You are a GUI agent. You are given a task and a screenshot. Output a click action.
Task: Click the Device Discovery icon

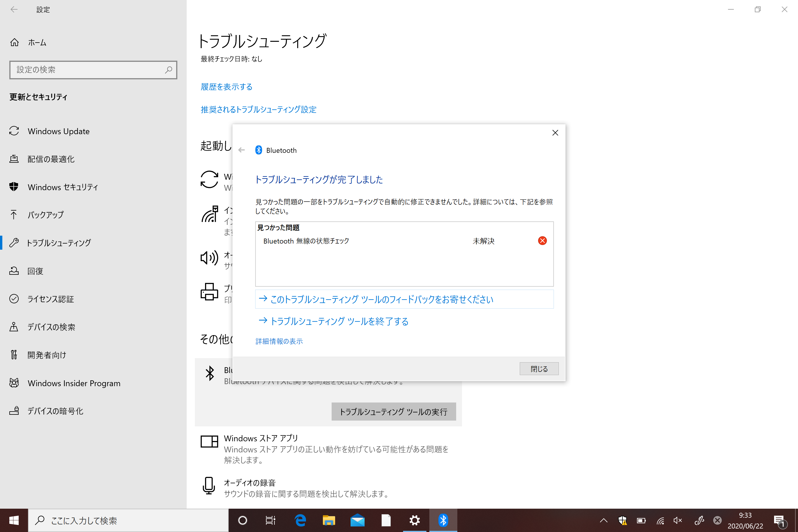[x=14, y=327]
